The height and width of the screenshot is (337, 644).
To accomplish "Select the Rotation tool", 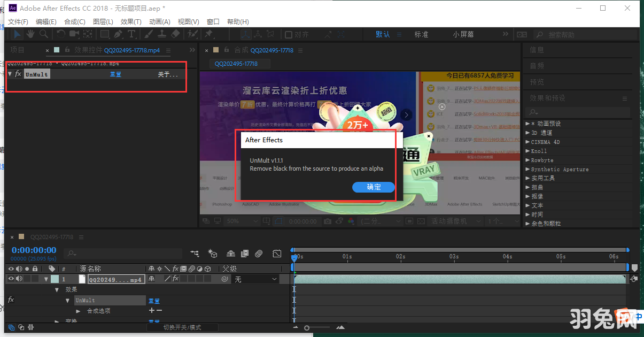I will click(60, 34).
